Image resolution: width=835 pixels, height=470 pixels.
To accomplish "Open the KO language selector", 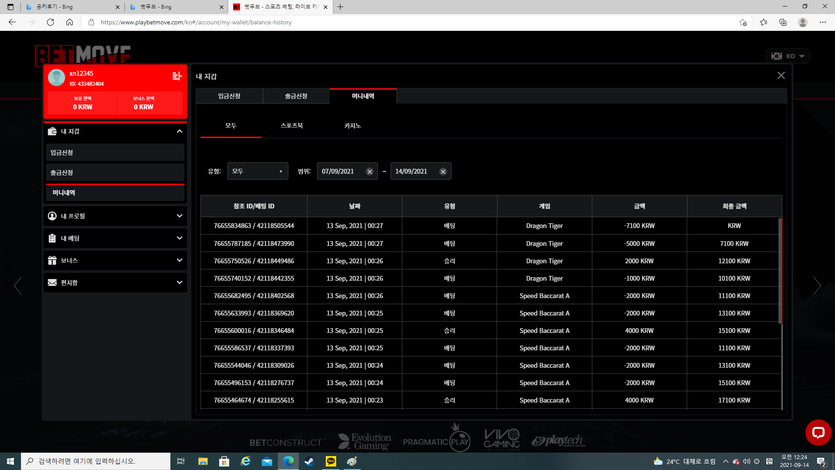I will tap(788, 56).
